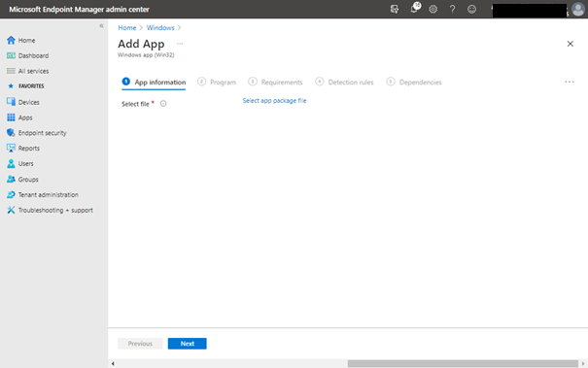
Task: Go to Windows breadcrumb link
Action: click(x=160, y=28)
